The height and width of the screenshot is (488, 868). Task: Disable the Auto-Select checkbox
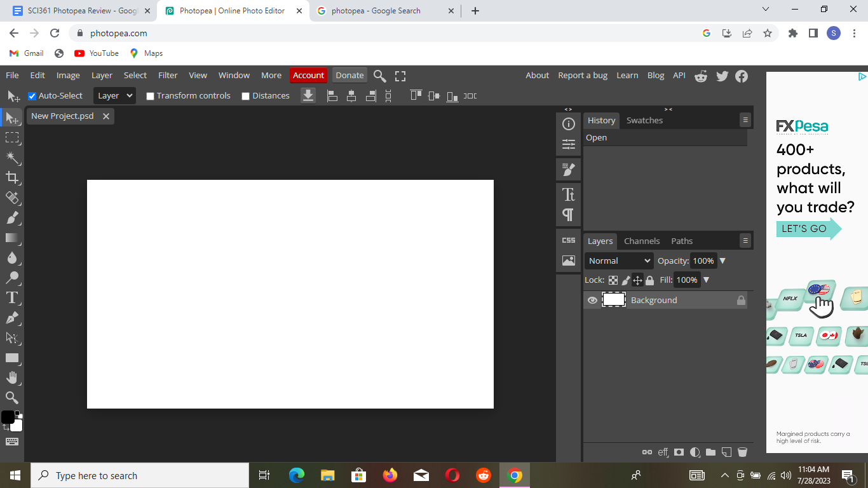tap(32, 95)
